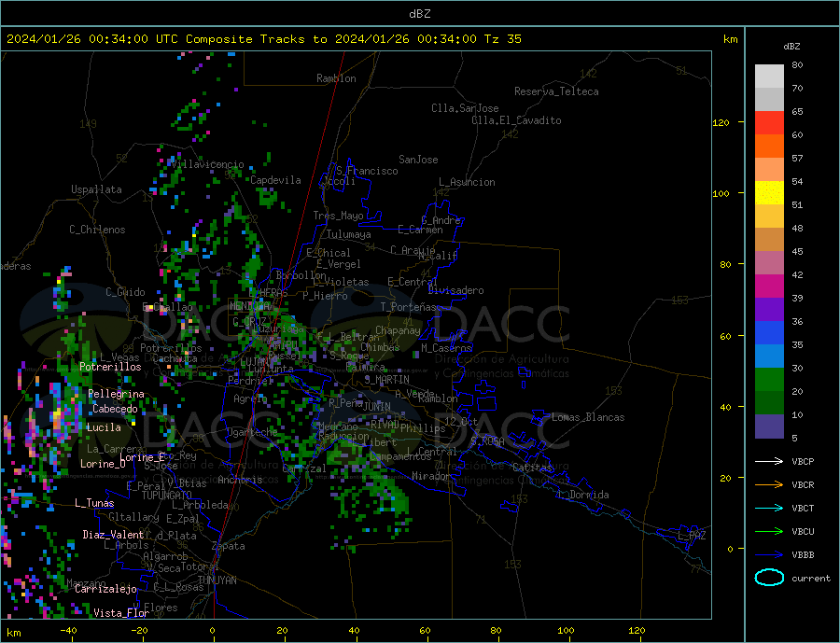840x643 pixels.
Task: Click the 'SanJose' map label
Action: coord(418,160)
